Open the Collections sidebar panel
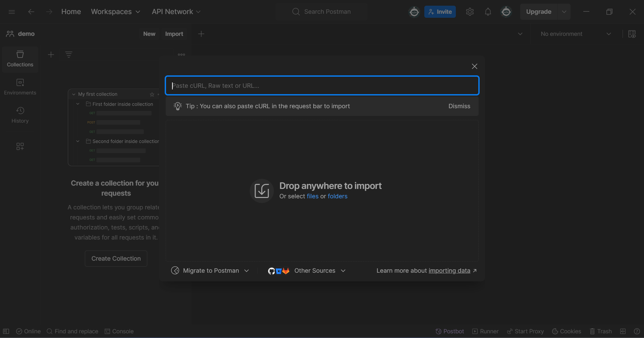Screen dimensions: 644x338 pyautogui.click(x=20, y=59)
